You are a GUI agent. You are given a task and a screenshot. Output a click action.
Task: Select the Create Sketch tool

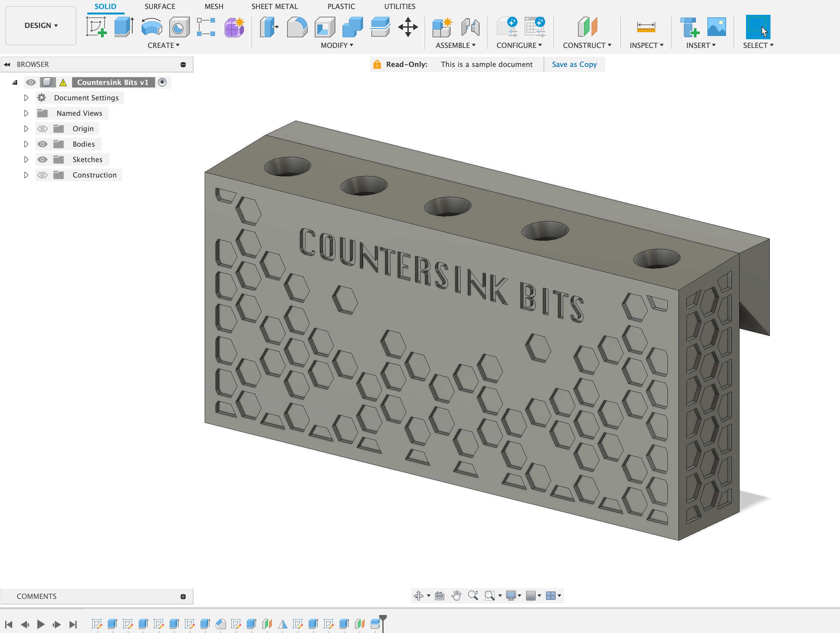pos(97,27)
